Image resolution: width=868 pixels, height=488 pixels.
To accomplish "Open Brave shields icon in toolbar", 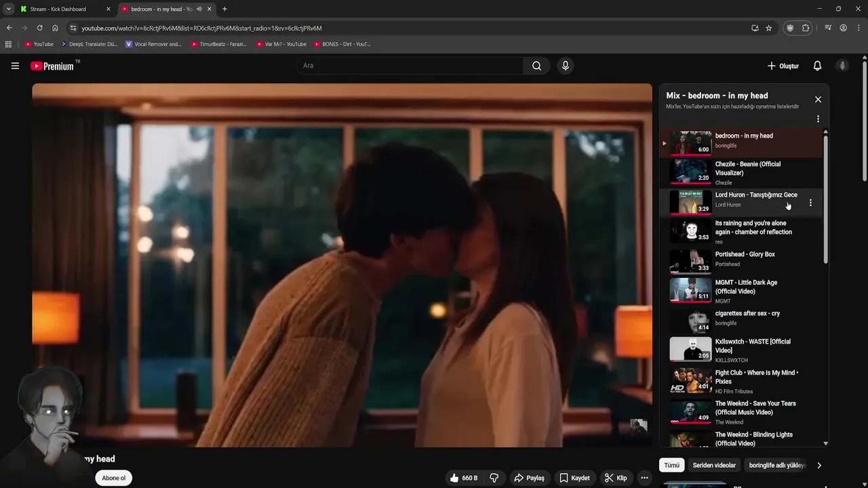I will coord(790,28).
